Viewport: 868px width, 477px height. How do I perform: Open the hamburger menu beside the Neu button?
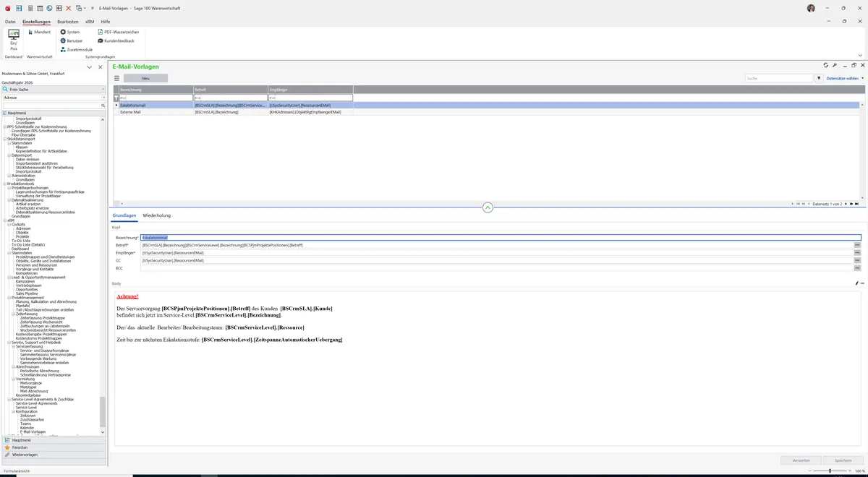click(117, 78)
